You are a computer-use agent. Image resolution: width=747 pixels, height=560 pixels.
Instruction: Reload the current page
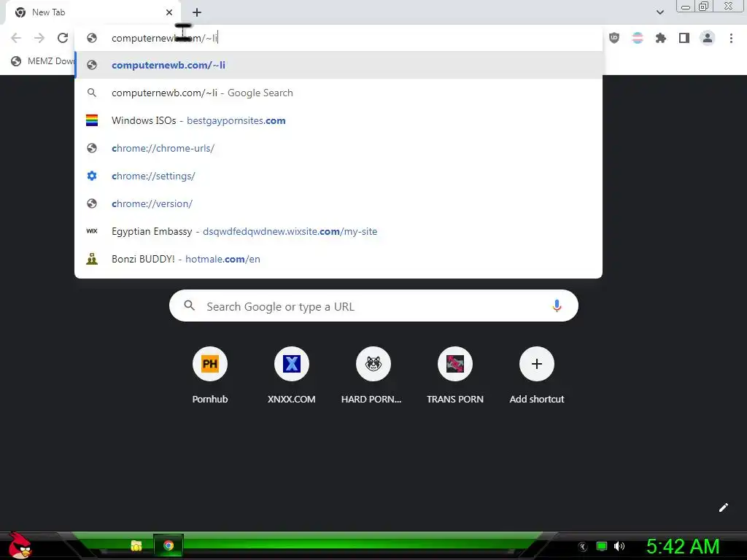pyautogui.click(x=63, y=38)
